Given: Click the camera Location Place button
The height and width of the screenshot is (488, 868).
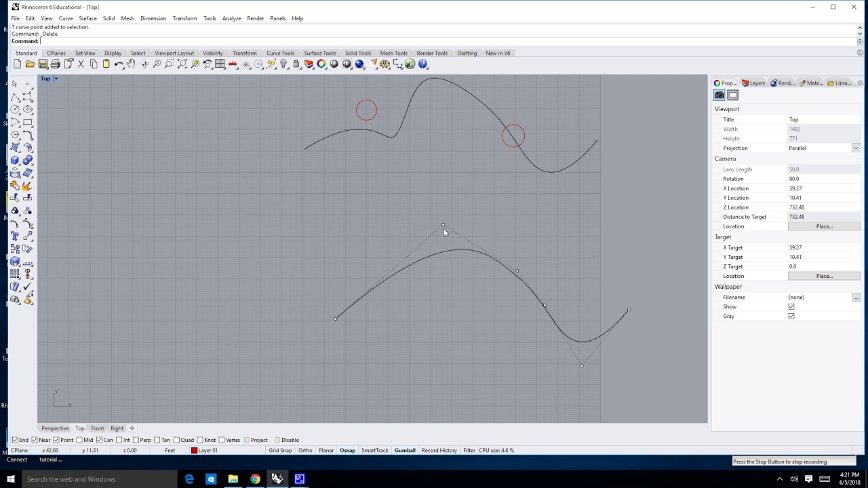Looking at the screenshot, I should pyautogui.click(x=824, y=226).
